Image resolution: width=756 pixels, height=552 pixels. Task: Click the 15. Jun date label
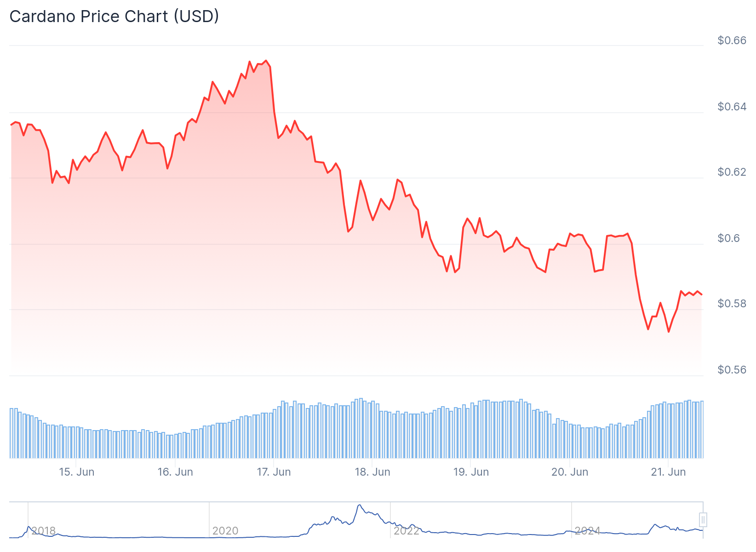77,472
